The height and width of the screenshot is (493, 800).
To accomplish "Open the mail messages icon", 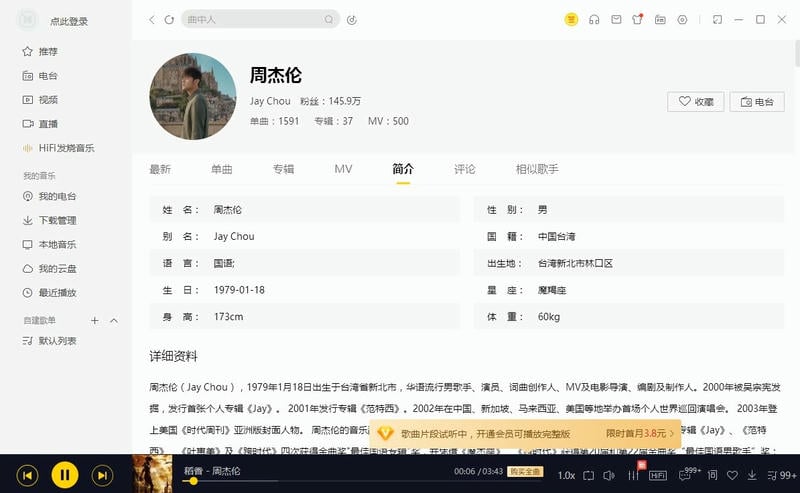I will [x=616, y=19].
